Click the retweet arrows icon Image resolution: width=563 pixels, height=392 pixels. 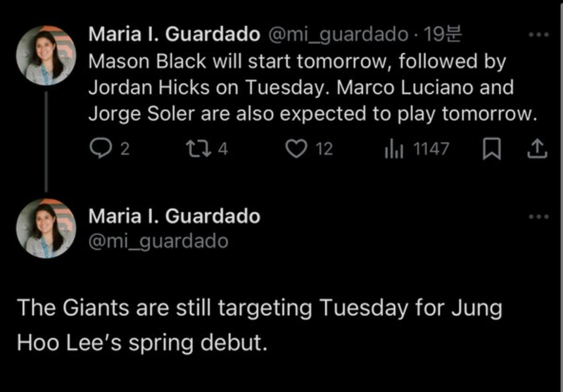pos(194,148)
